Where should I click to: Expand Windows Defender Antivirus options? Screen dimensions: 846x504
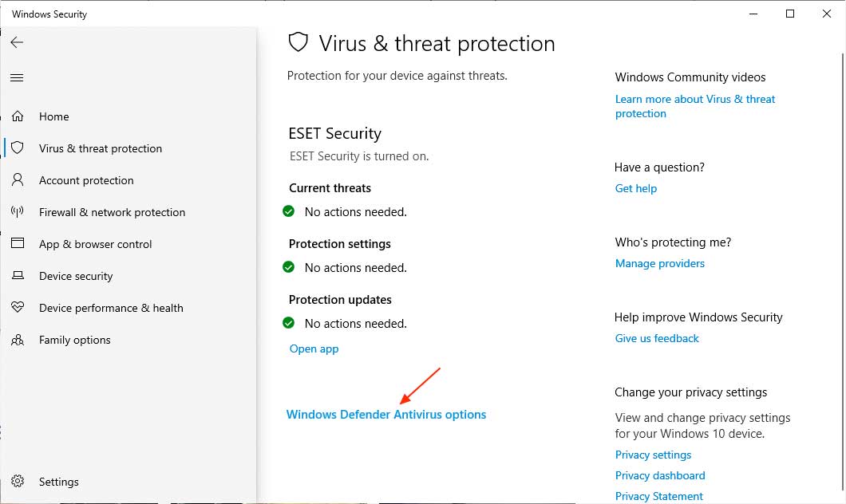pos(386,415)
